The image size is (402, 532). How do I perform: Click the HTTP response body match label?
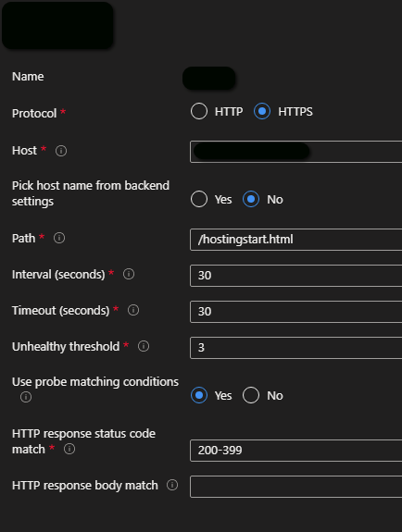coord(85,485)
